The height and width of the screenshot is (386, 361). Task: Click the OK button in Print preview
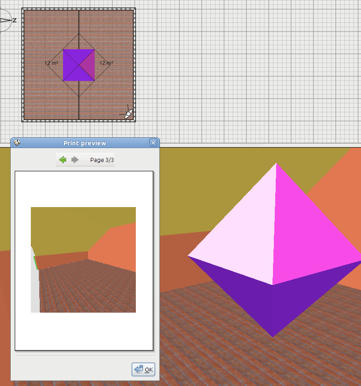(143, 369)
